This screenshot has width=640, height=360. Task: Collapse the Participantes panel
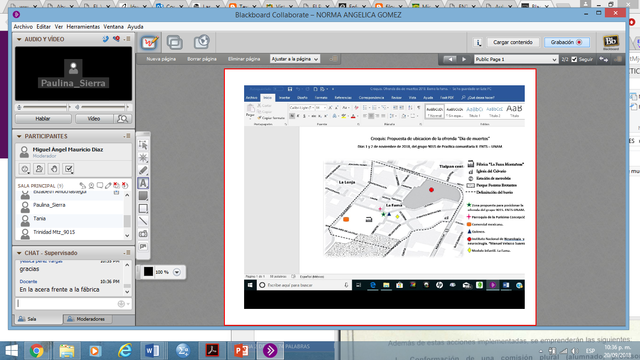(19, 136)
